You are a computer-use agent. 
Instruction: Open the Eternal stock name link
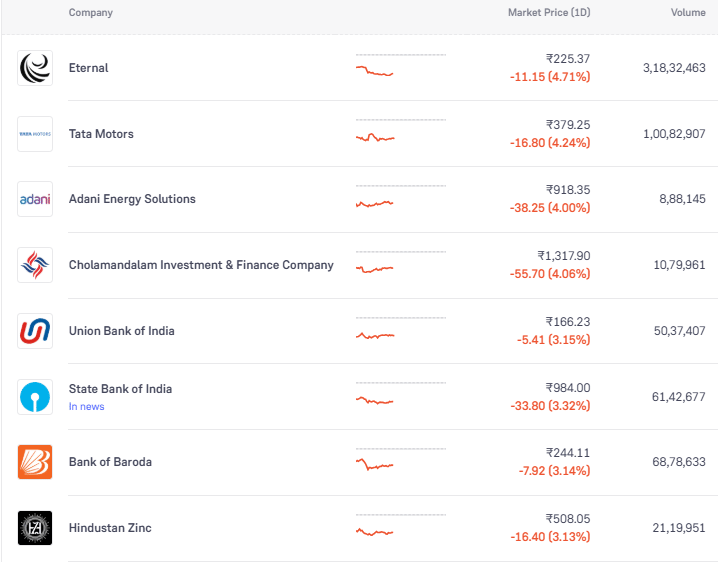88,68
